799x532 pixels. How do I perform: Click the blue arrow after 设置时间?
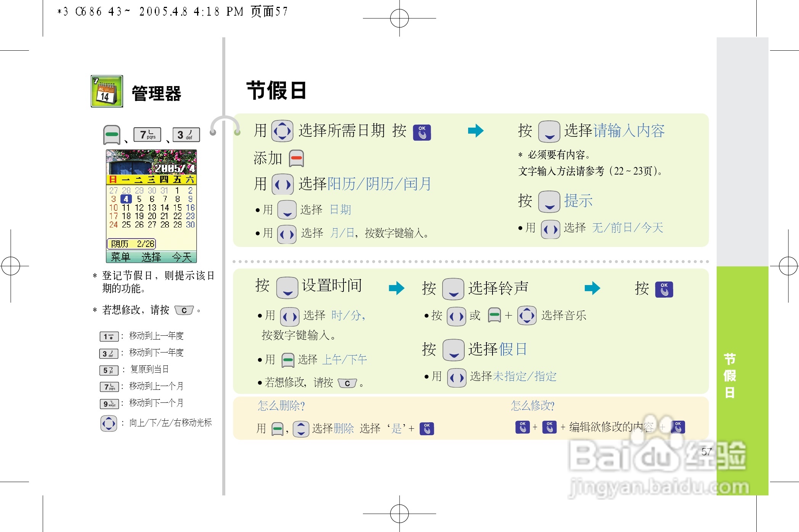click(396, 288)
